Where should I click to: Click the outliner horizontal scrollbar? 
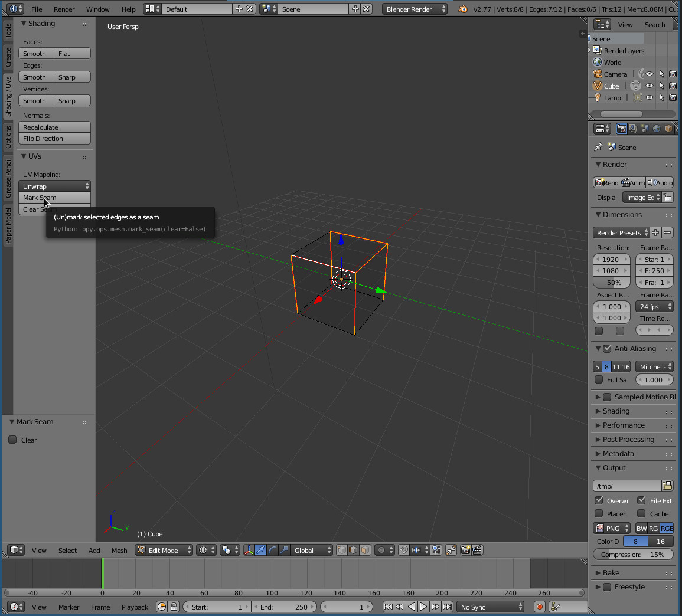[x=622, y=114]
